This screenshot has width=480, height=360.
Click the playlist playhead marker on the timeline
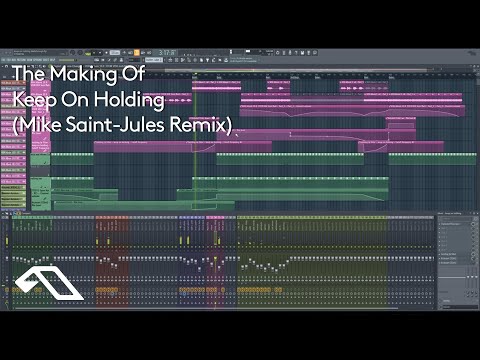(196, 74)
